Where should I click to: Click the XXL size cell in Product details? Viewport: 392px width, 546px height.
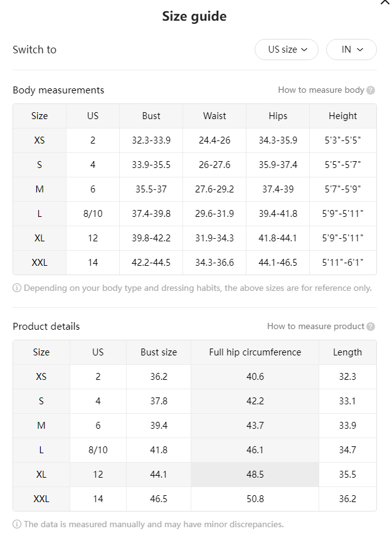click(x=41, y=498)
